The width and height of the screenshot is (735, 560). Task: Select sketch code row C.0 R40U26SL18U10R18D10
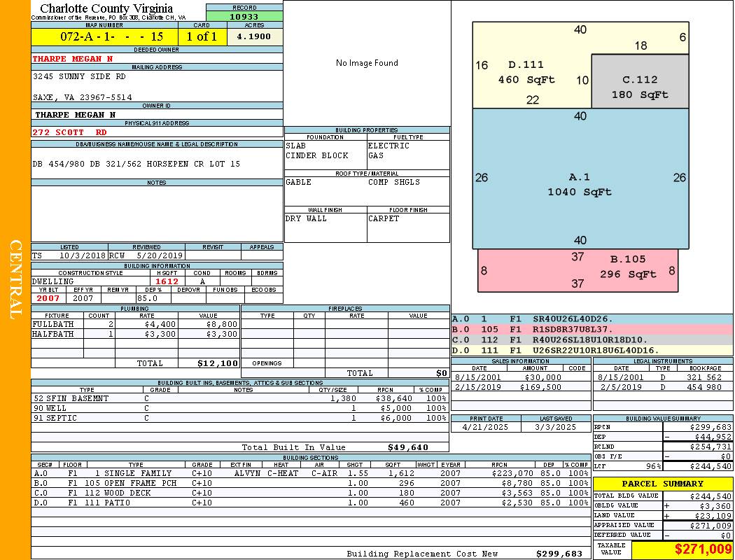592,339
